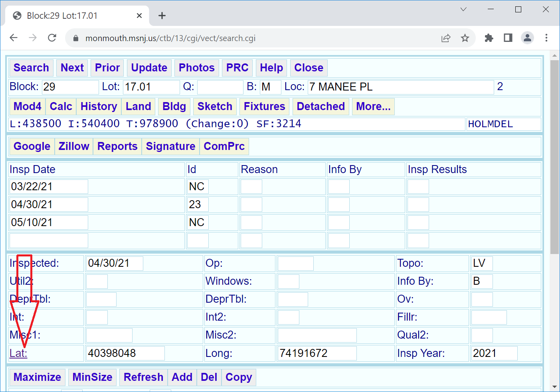The width and height of the screenshot is (560, 392).
Task: Go to Prior record
Action: pos(107,68)
